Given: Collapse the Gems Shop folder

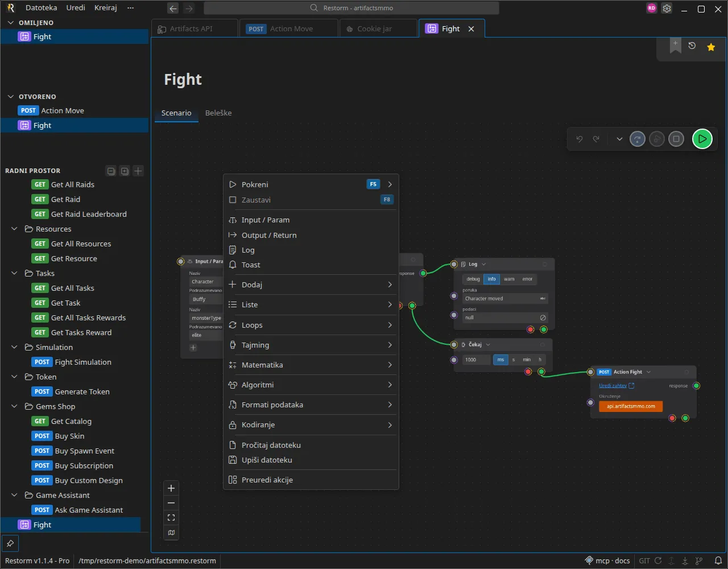Looking at the screenshot, I should click(15, 406).
